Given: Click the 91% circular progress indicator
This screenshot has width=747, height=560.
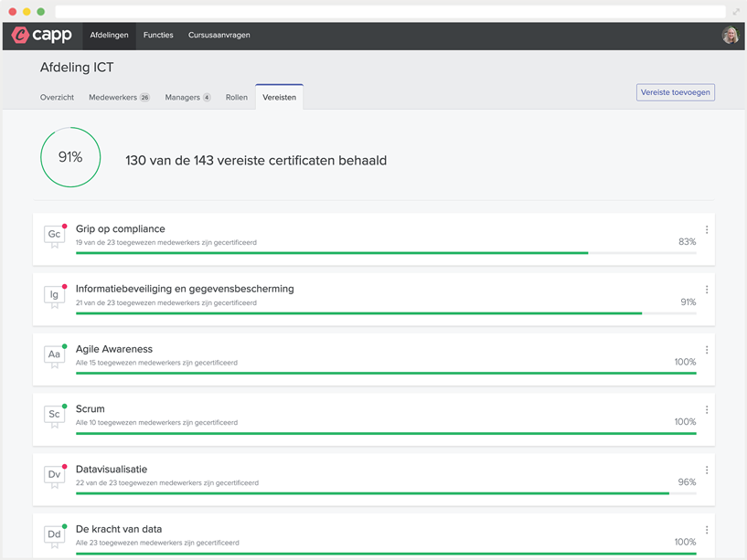Looking at the screenshot, I should coord(70,158).
